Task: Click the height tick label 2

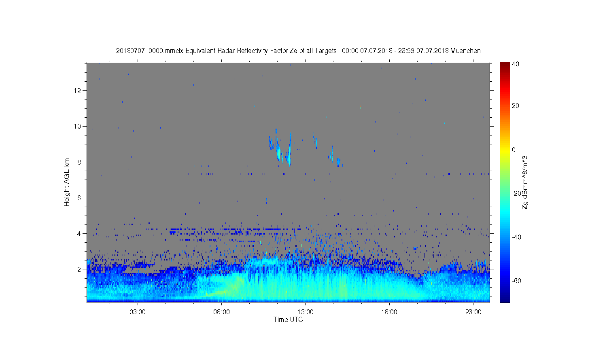Action: [x=80, y=269]
